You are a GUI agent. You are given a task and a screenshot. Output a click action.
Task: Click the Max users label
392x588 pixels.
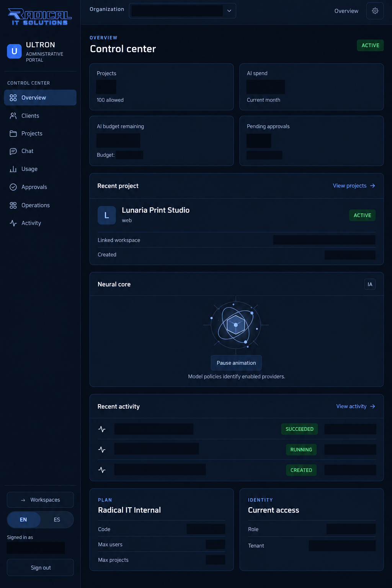click(110, 544)
